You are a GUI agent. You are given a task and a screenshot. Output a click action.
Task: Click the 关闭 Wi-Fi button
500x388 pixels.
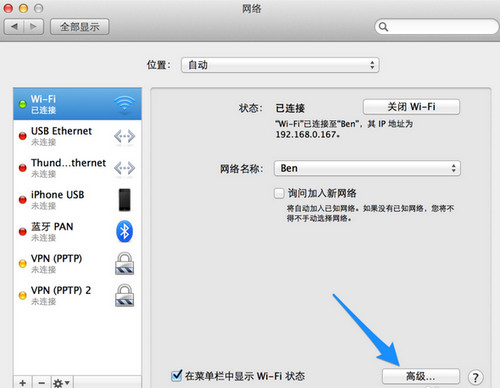click(411, 107)
